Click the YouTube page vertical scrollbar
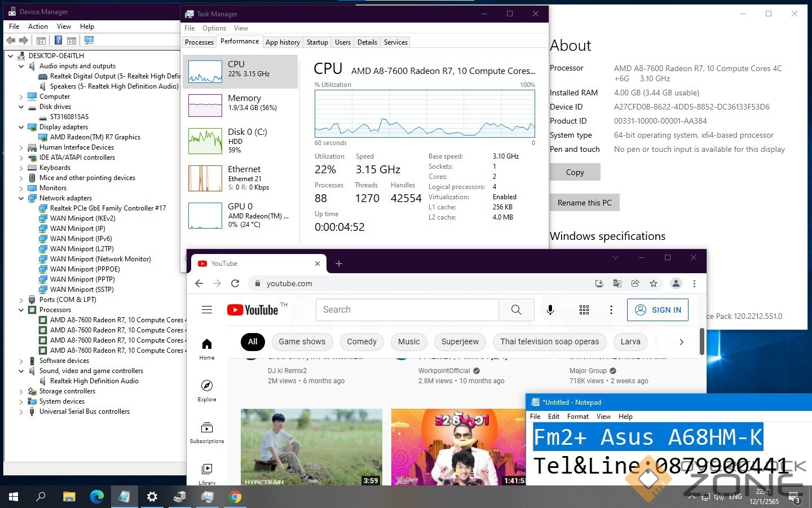The height and width of the screenshot is (508, 812). [x=701, y=341]
